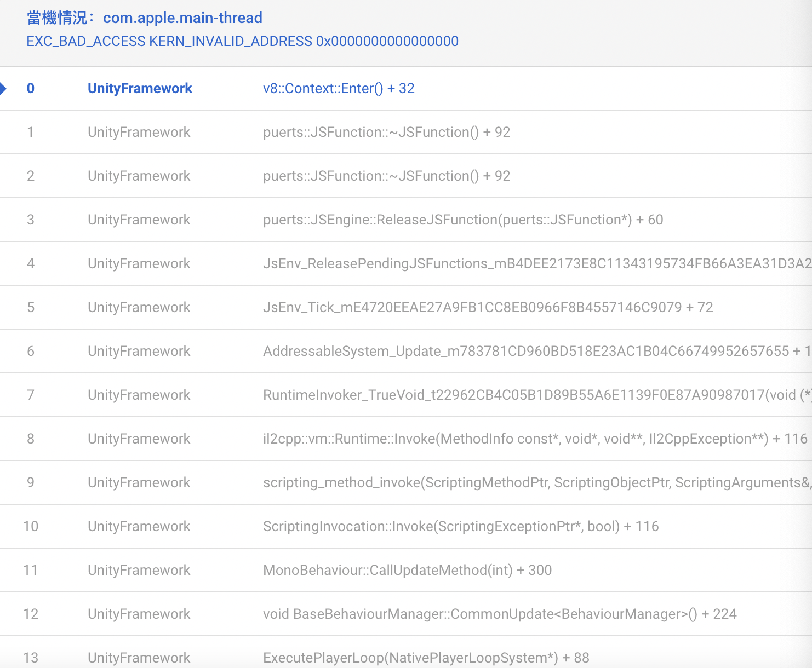Click frame number 7
The image size is (812, 668).
pos(31,395)
